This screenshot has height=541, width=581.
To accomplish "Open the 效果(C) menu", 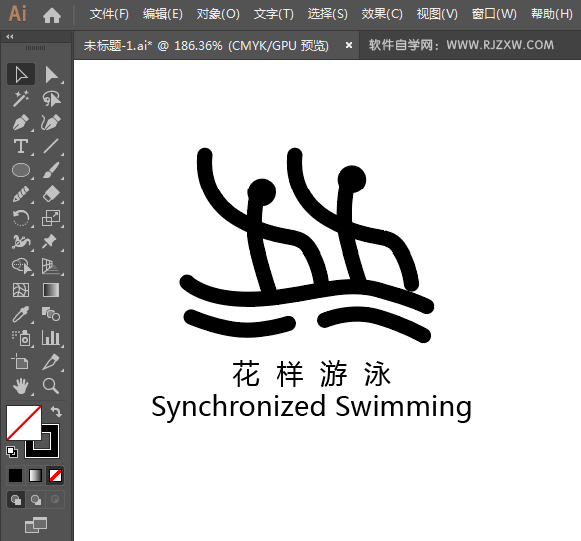I will (x=382, y=14).
